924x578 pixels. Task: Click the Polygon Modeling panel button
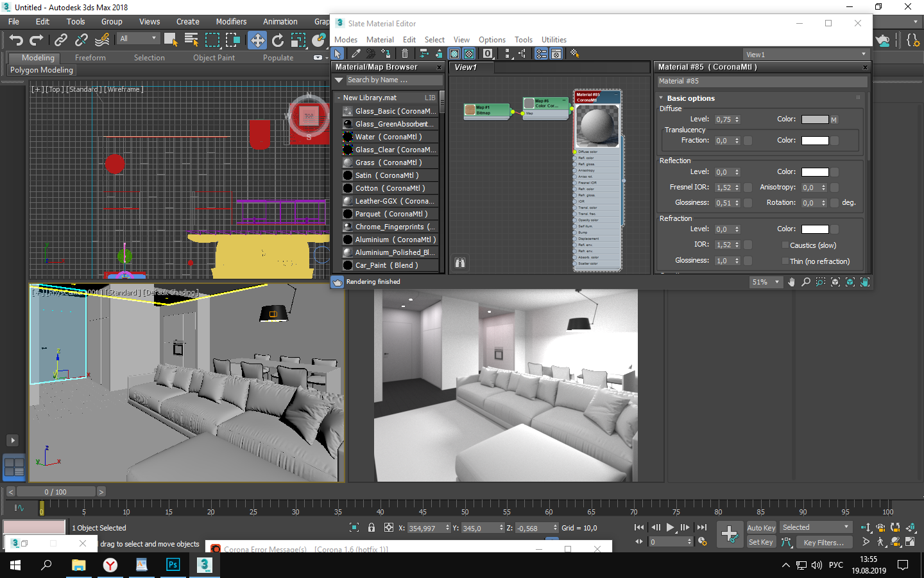(42, 70)
